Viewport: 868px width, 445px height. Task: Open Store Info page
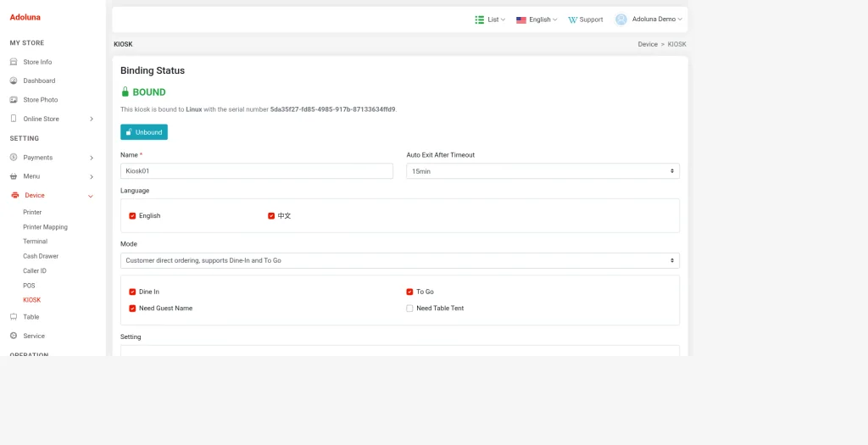37,62
